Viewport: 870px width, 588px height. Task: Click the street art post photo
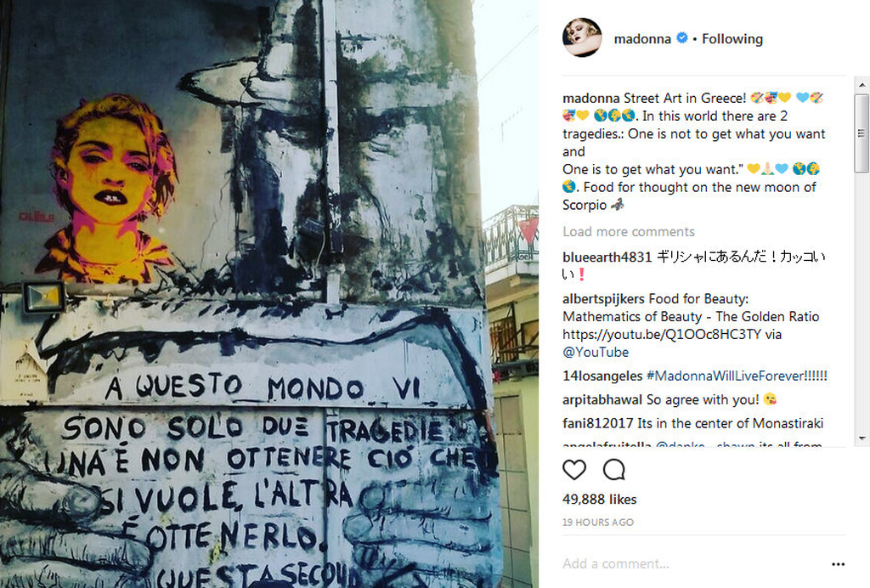pos(269,294)
